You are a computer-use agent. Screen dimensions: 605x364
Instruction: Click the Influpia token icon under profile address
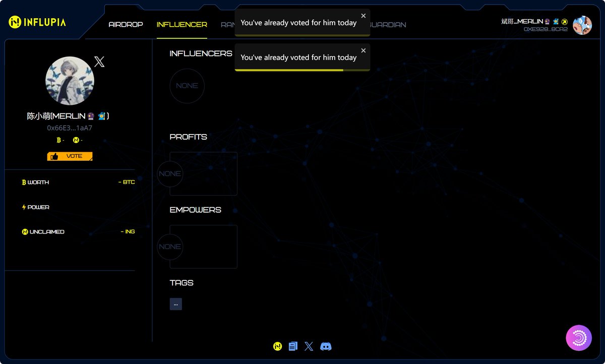click(x=76, y=140)
